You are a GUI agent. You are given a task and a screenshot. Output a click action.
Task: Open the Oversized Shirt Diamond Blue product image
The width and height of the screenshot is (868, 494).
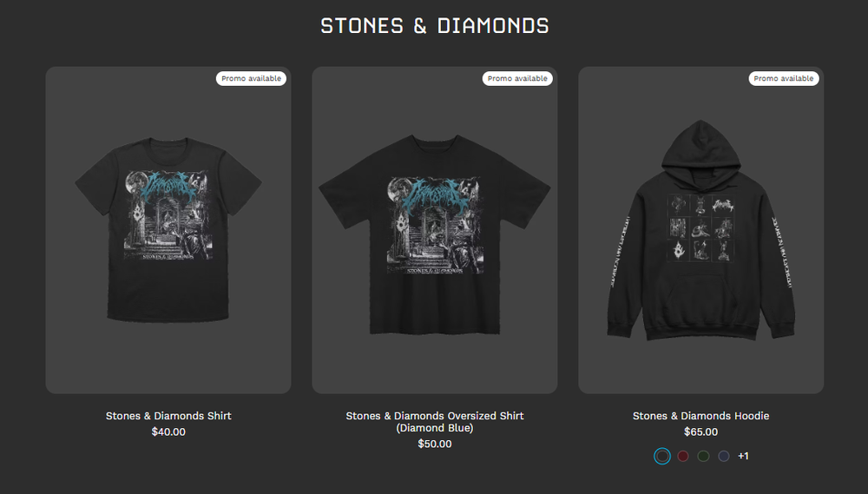(x=435, y=230)
